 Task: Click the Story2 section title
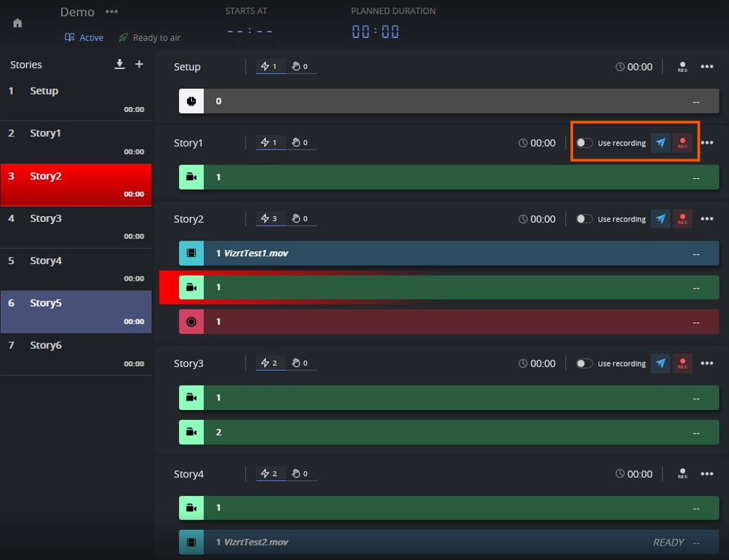pos(189,219)
